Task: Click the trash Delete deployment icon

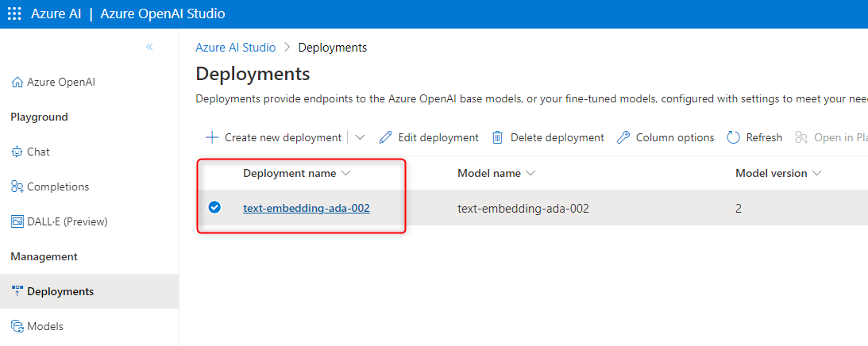Action: 498,137
